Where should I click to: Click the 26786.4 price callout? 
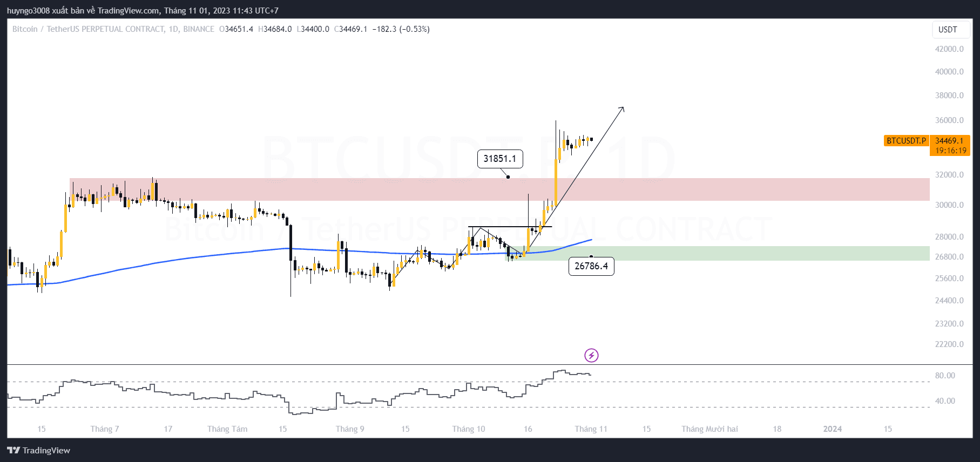pos(591,266)
